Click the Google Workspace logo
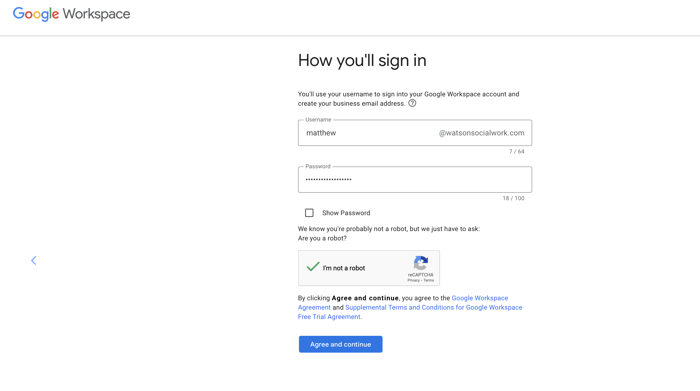This screenshot has height=391, width=700. pyautogui.click(x=71, y=14)
